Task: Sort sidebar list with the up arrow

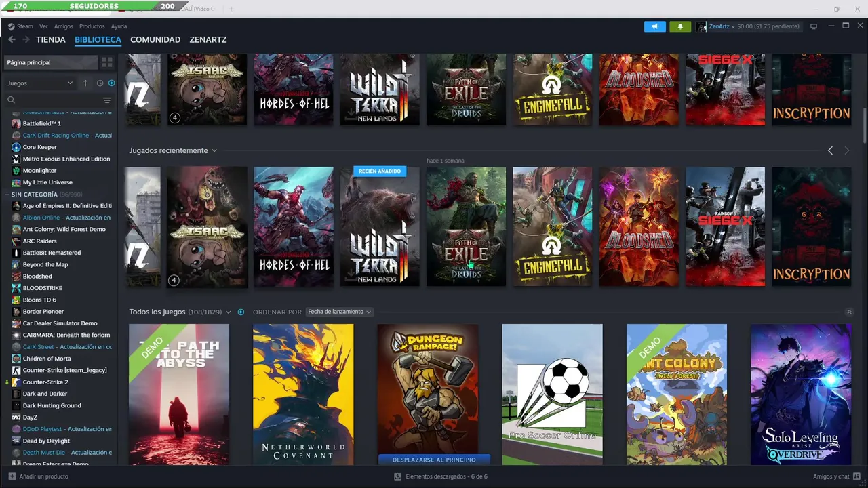Action: (85, 83)
